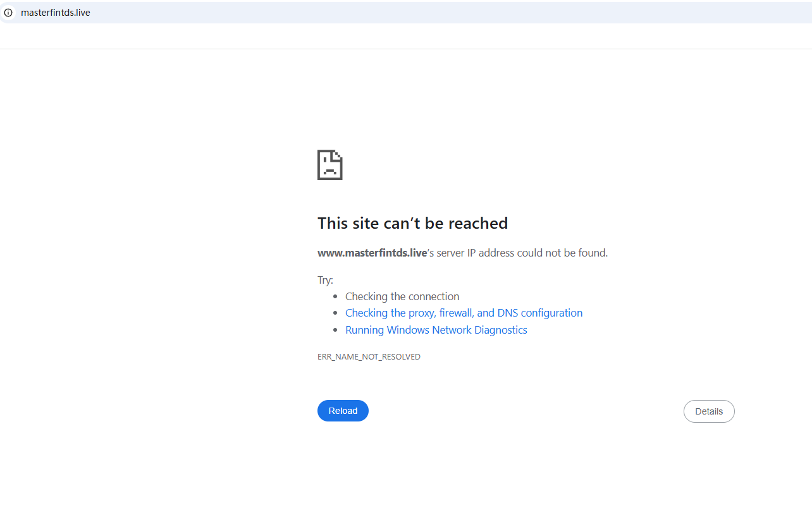
Task: Reload the unreachable page
Action: [x=343, y=411]
